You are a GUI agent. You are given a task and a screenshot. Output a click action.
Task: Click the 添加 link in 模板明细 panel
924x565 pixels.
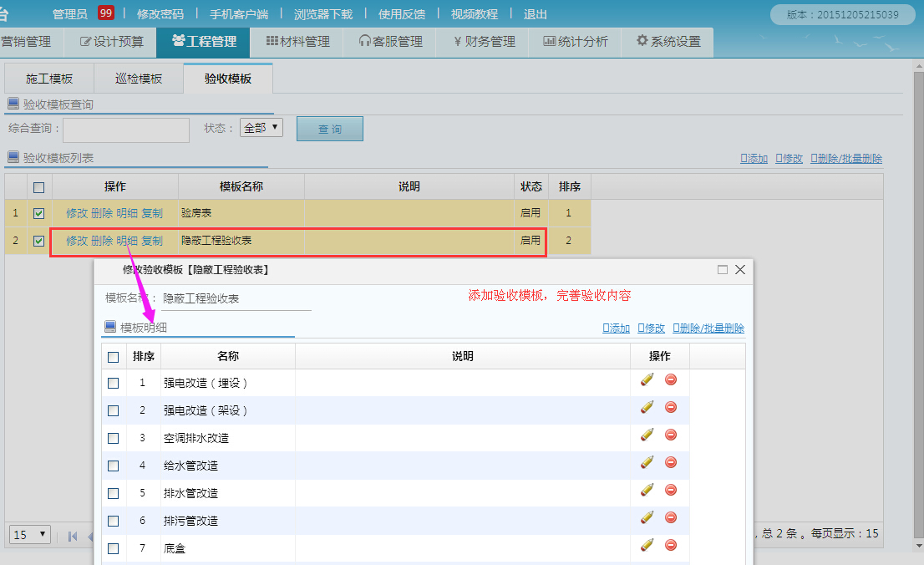[x=616, y=328]
